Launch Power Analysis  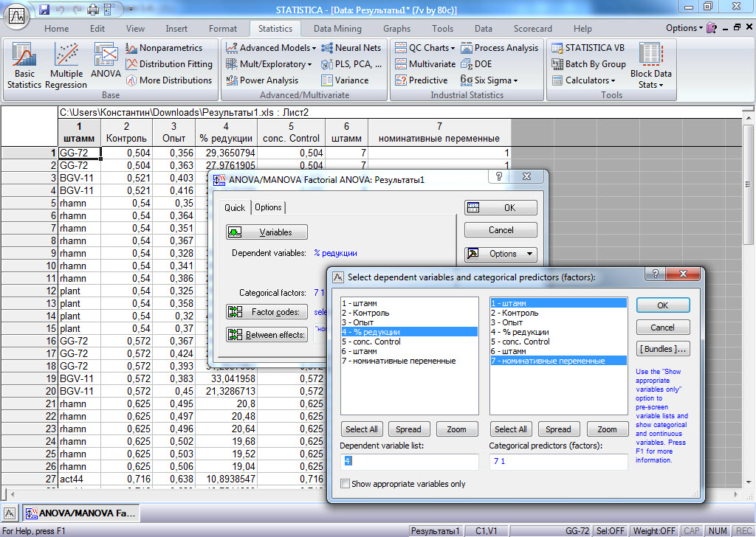[x=262, y=80]
